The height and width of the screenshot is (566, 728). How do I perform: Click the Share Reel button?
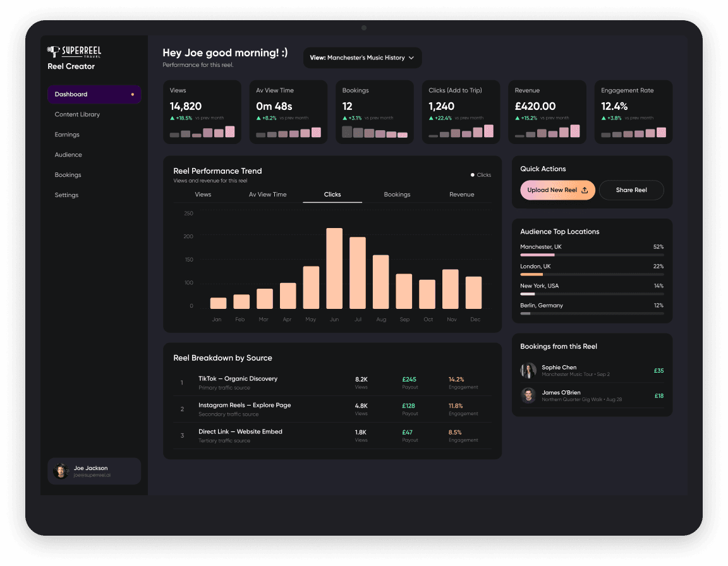(631, 190)
